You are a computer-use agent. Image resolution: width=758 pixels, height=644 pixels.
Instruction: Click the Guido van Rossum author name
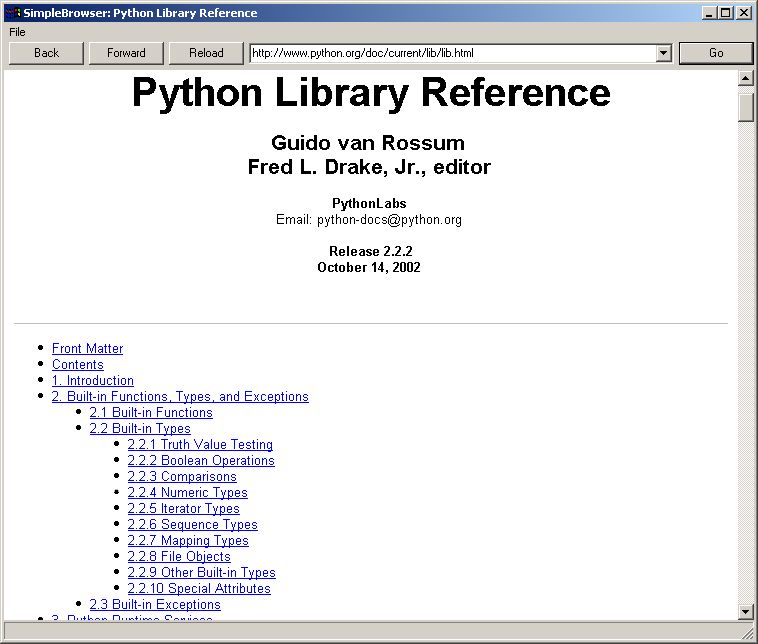(368, 143)
